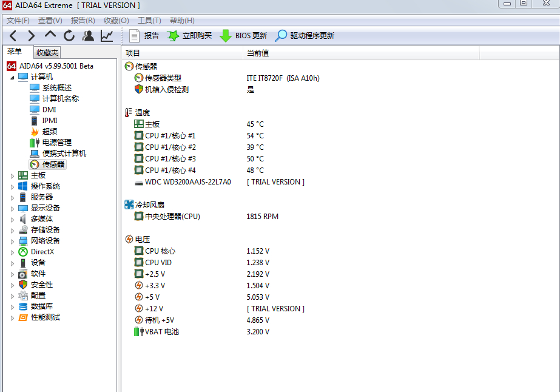
Task: Click the 冷却风扇 fan icon
Action: pos(129,204)
